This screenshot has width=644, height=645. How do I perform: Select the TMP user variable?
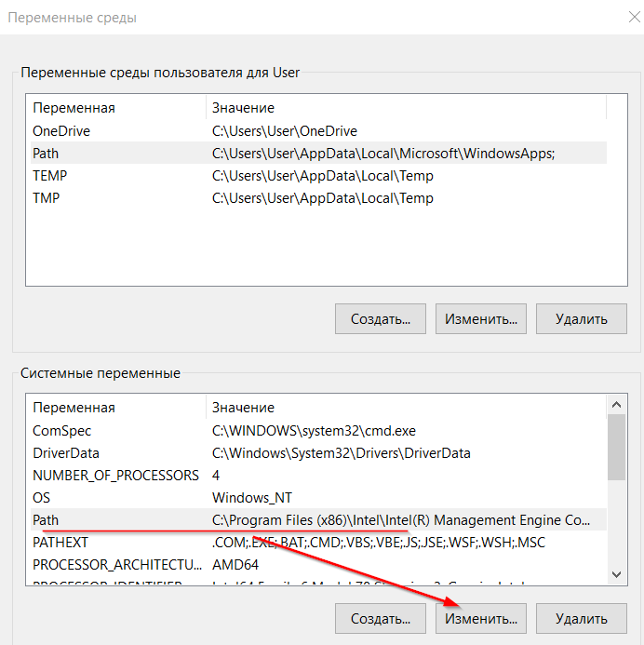coord(47,198)
